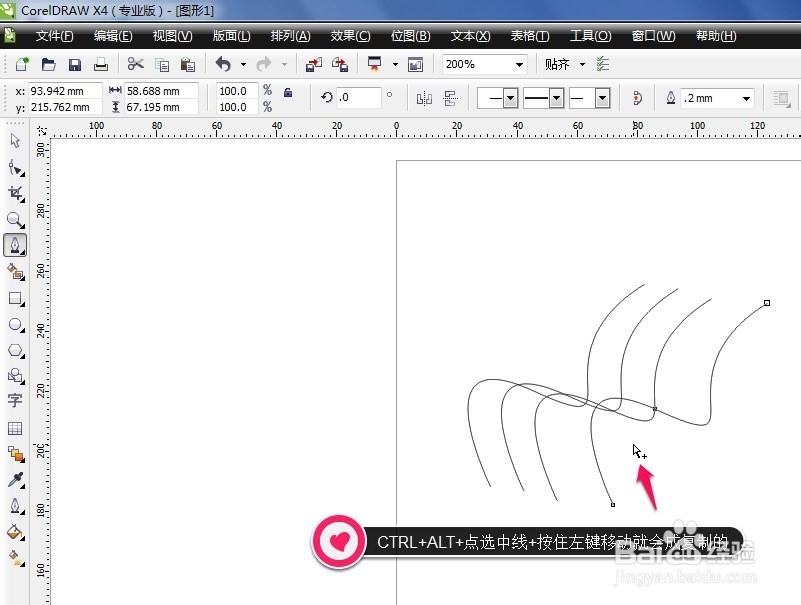Click the Copy icon
The image size is (801, 605).
(162, 65)
